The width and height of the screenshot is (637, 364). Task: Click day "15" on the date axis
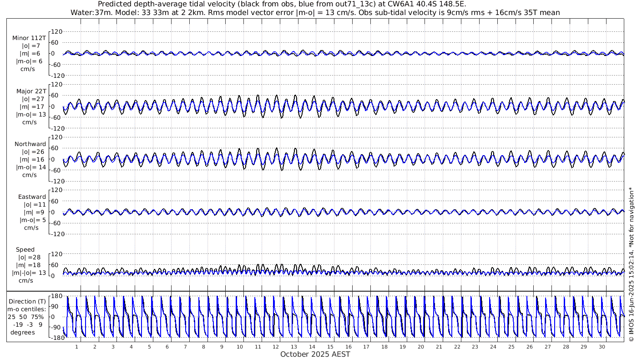[x=330, y=347]
